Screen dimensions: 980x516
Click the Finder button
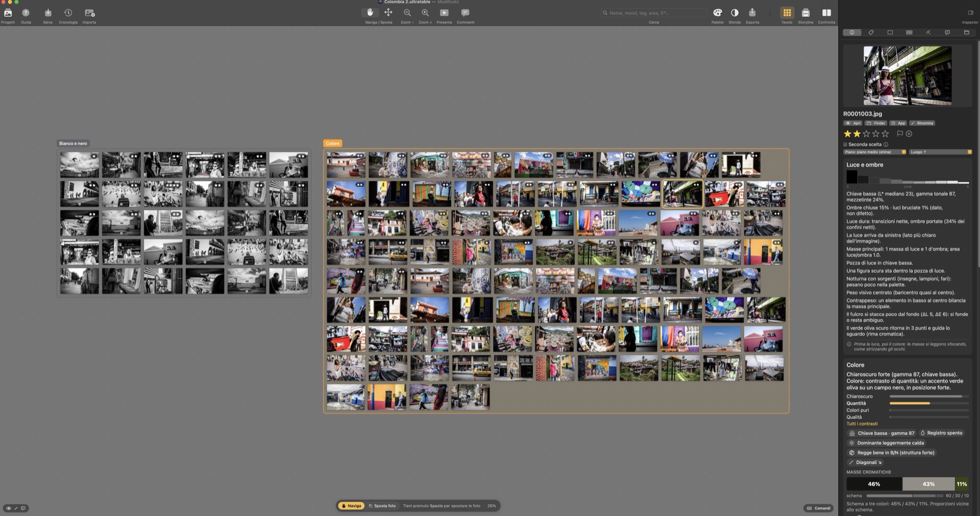coord(876,123)
